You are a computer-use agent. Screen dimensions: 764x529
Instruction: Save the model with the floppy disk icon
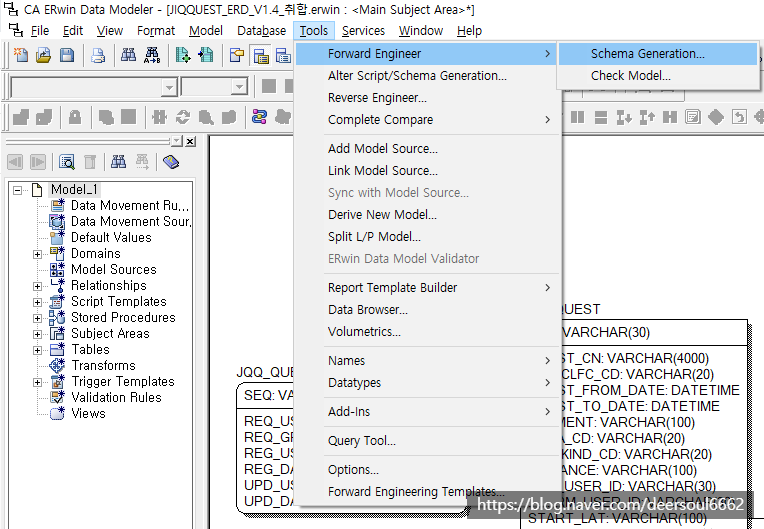coord(67,55)
